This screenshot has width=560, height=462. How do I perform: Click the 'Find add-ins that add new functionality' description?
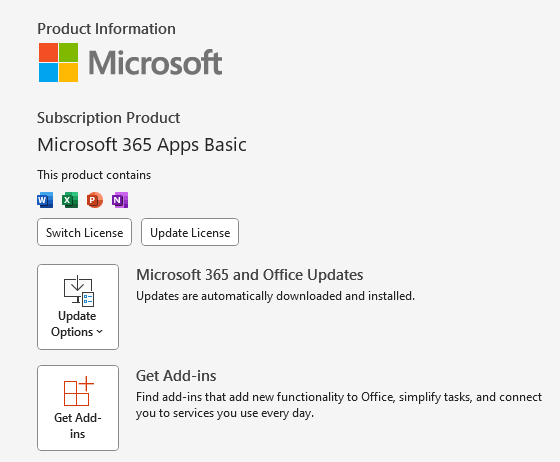tap(339, 405)
